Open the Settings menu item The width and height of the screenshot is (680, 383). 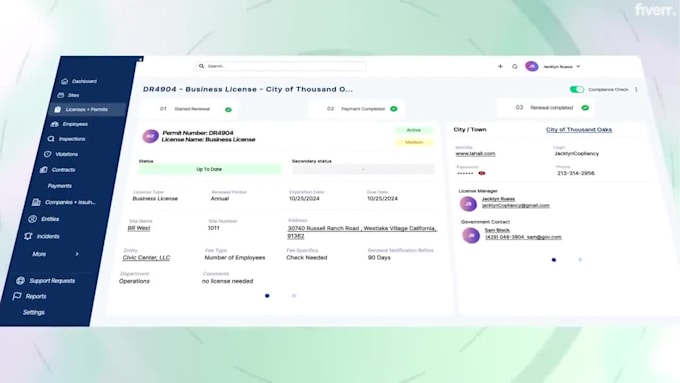(34, 312)
